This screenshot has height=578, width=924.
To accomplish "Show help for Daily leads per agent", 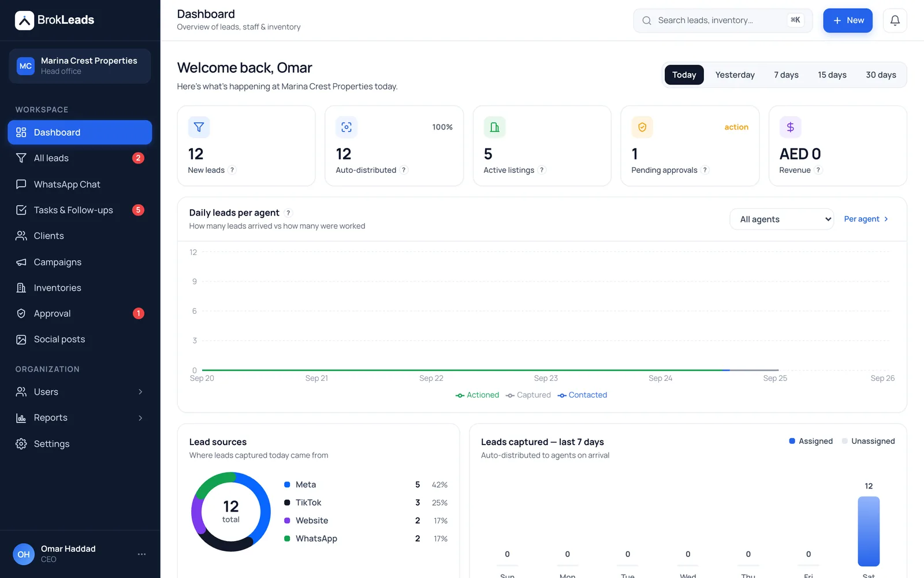I will [288, 213].
